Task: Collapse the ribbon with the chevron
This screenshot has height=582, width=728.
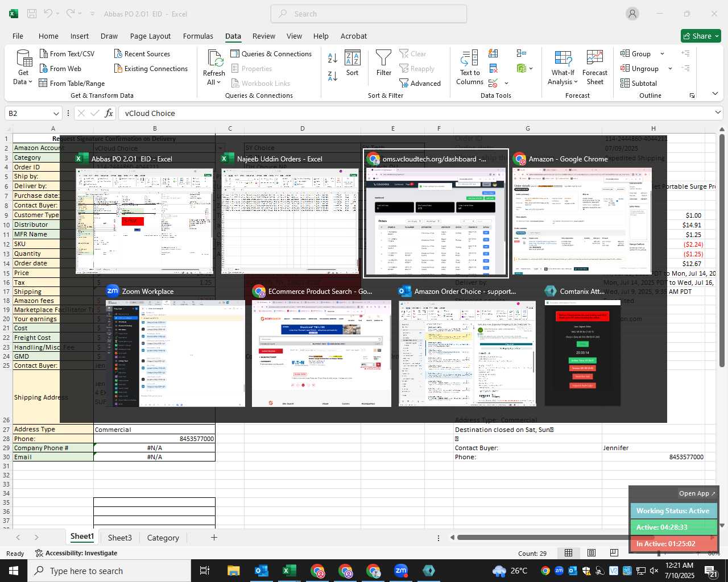Action: (x=715, y=93)
